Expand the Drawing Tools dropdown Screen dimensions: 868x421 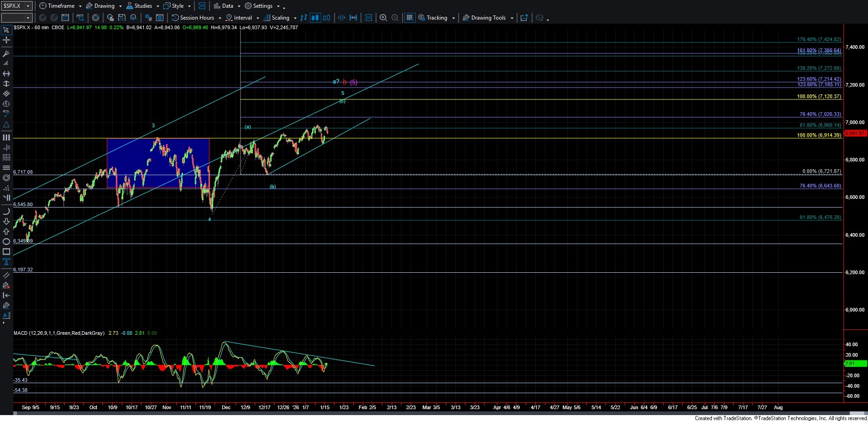pyautogui.click(x=512, y=18)
